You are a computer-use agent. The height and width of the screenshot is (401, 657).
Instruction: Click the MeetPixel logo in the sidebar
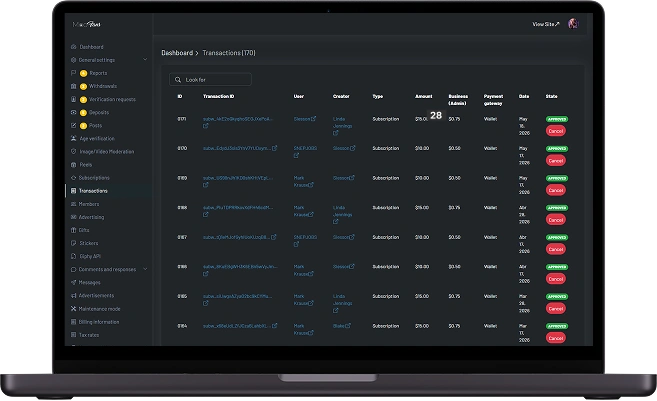[86, 24]
